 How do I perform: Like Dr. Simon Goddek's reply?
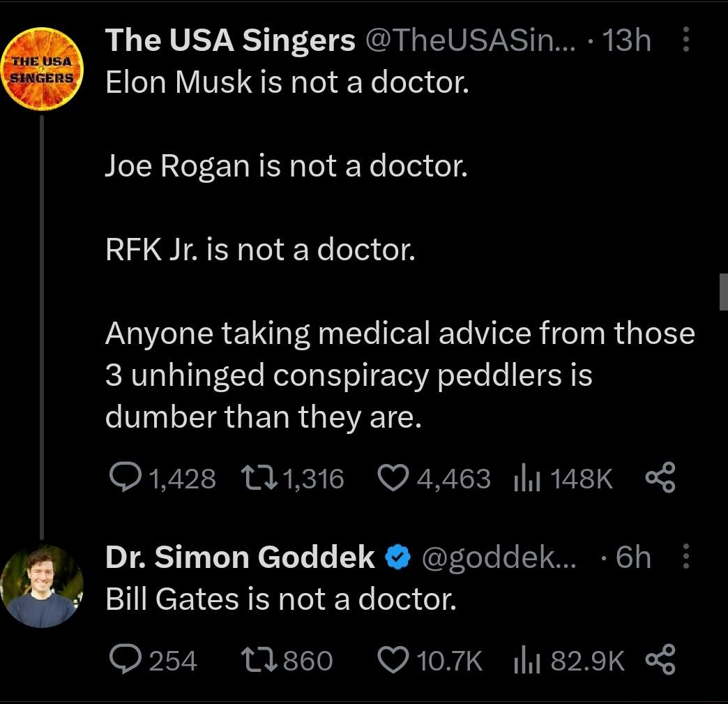[x=395, y=659]
